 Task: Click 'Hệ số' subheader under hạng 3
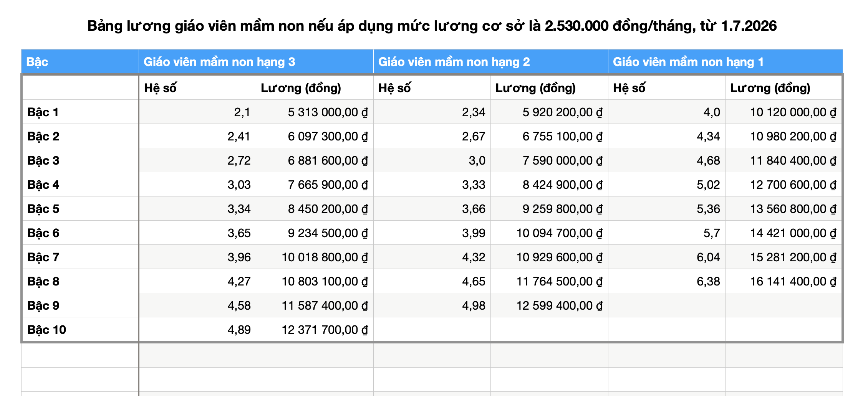click(197, 88)
